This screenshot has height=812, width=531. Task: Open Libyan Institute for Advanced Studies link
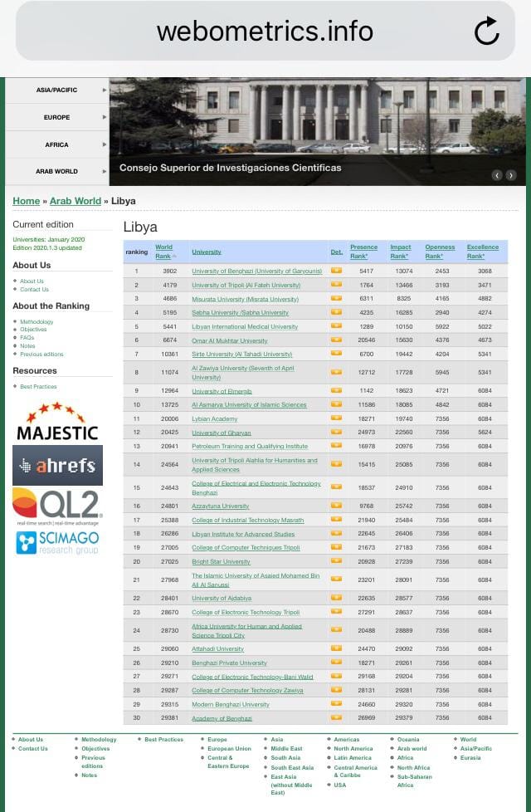pos(243,534)
